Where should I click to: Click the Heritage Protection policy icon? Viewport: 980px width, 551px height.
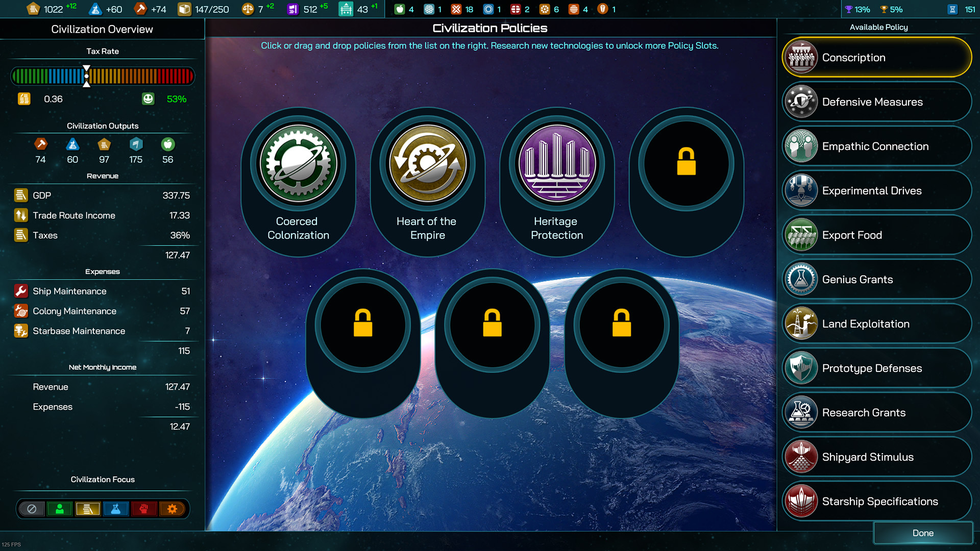pyautogui.click(x=557, y=164)
